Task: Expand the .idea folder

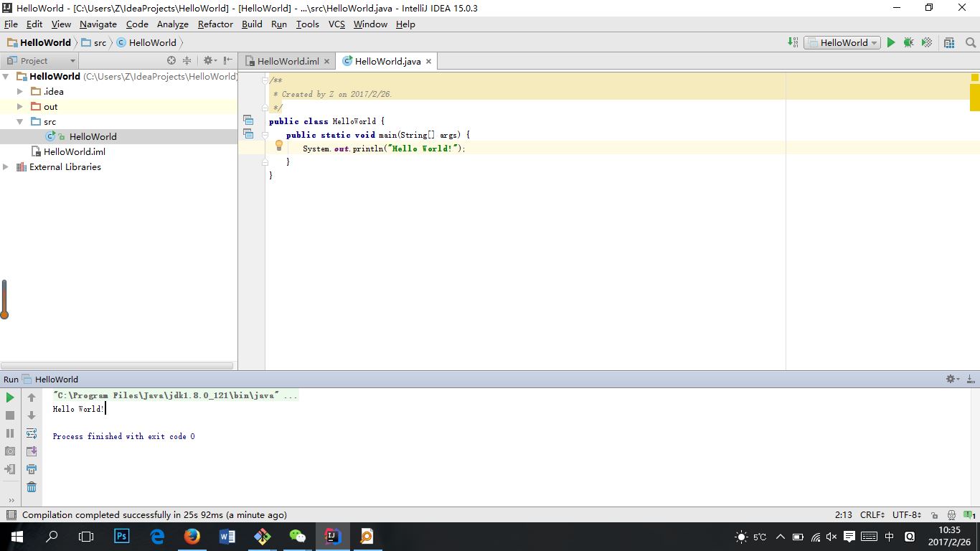Action: 20,91
